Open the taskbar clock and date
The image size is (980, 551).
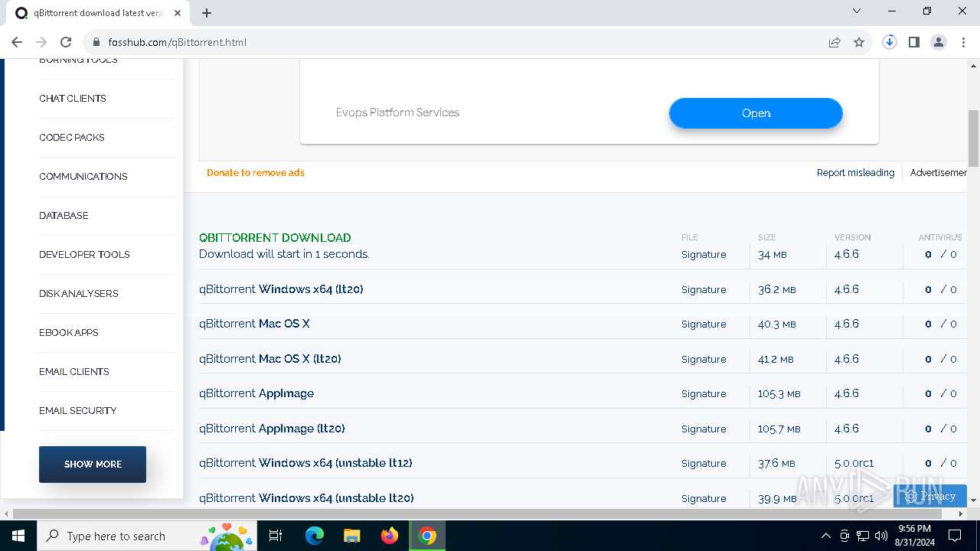[914, 536]
